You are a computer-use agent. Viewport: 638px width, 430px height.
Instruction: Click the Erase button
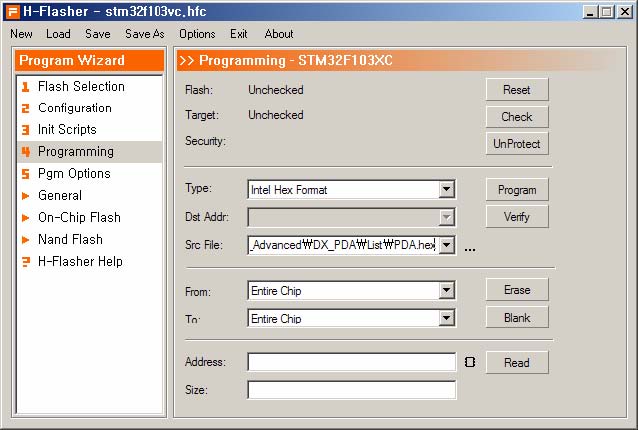(x=517, y=290)
